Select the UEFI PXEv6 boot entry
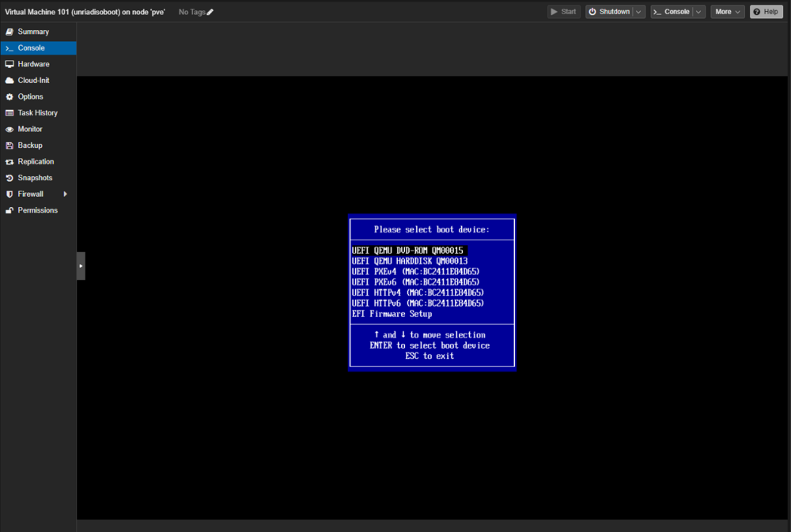The width and height of the screenshot is (791, 532). 416,282
